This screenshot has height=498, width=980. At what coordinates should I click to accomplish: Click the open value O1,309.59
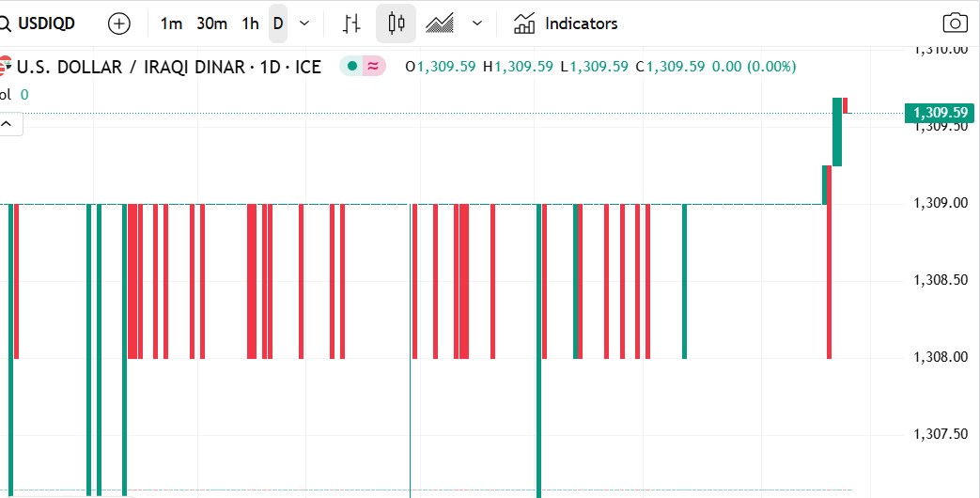(x=441, y=66)
